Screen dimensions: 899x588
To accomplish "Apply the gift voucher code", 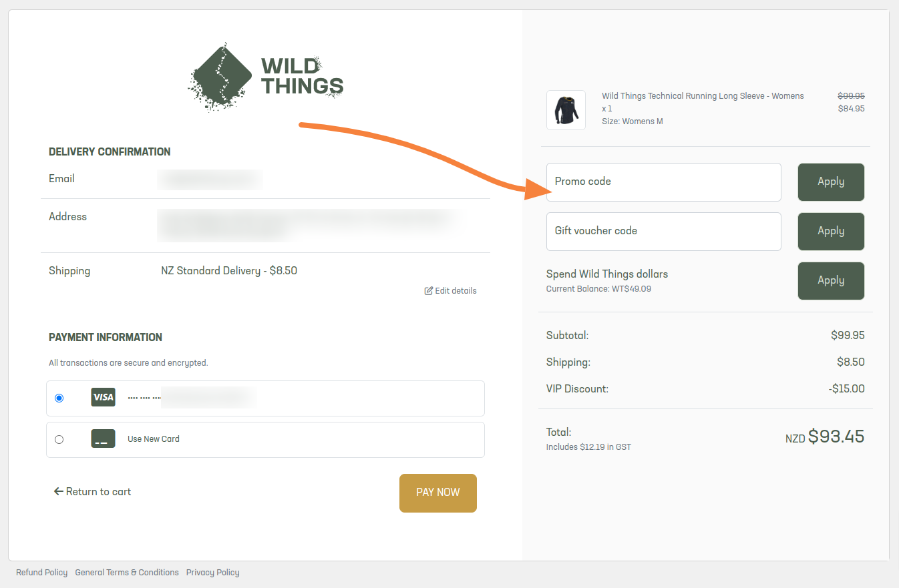I will pos(831,232).
